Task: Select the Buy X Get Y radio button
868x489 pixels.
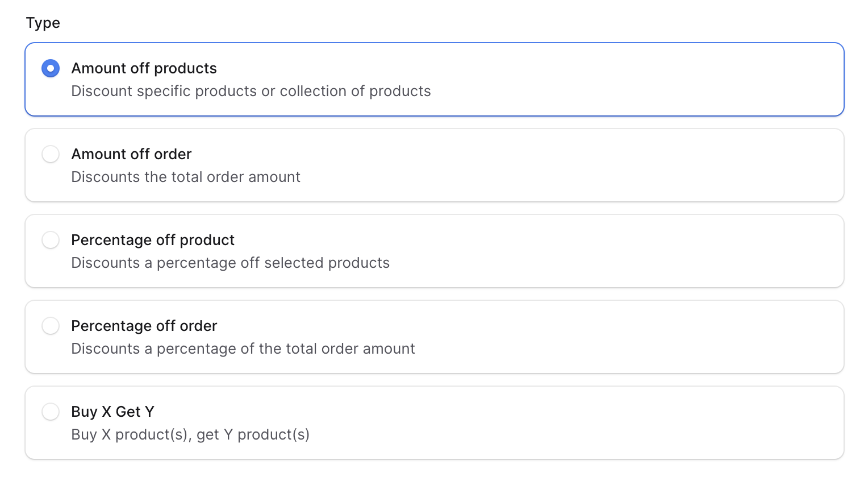Action: click(51, 412)
